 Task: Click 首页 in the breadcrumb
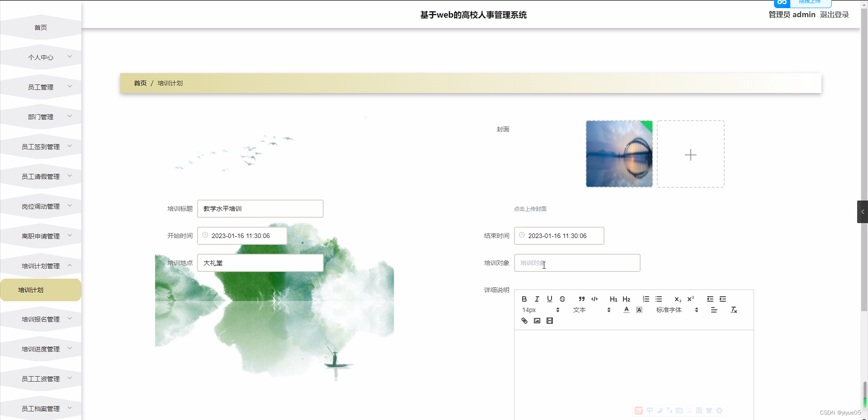[140, 83]
